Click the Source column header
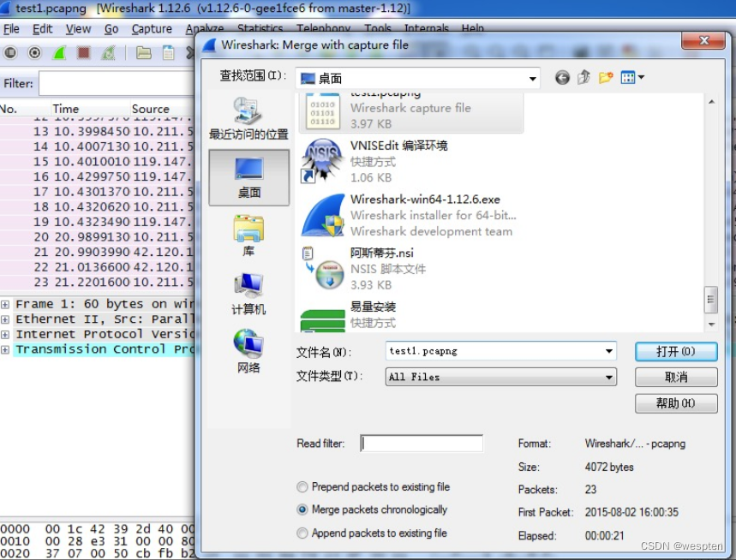Image resolution: width=736 pixels, height=560 pixels. tap(163, 109)
